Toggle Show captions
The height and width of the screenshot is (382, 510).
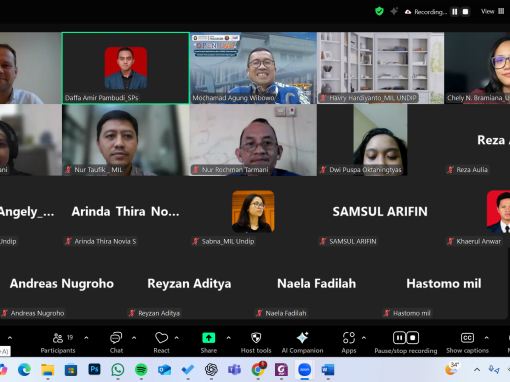point(467,342)
